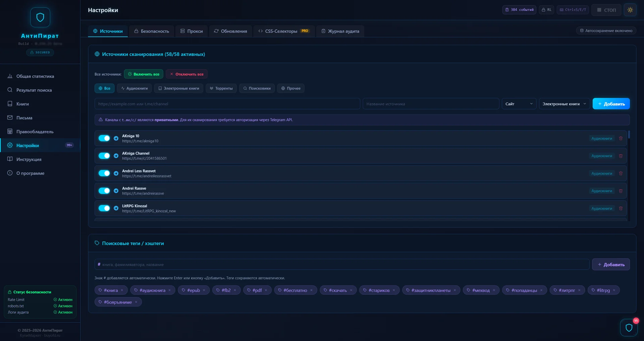Open О программе in sidebar
Viewport: 644px width, 341px height.
[x=40, y=173]
